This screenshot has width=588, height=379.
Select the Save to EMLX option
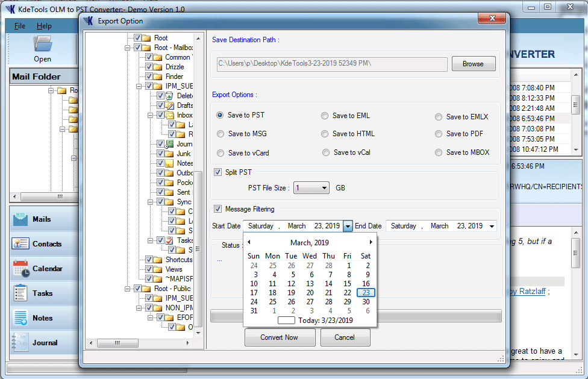439,117
